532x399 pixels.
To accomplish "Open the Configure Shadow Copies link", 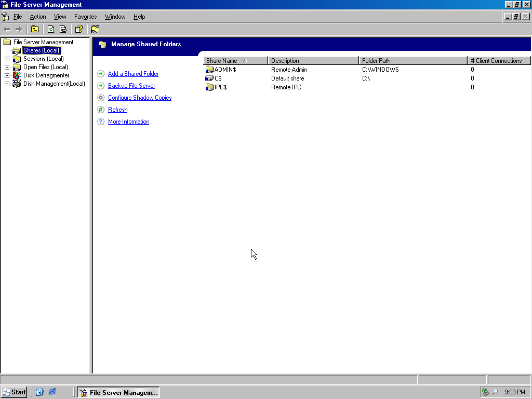I will [x=139, y=98].
